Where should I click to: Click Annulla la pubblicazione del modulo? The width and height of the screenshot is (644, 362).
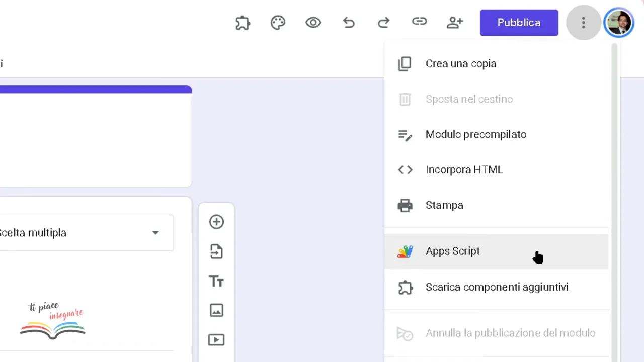tap(497, 333)
